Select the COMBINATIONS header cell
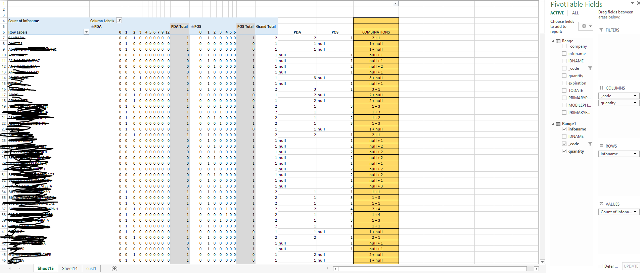 376,32
